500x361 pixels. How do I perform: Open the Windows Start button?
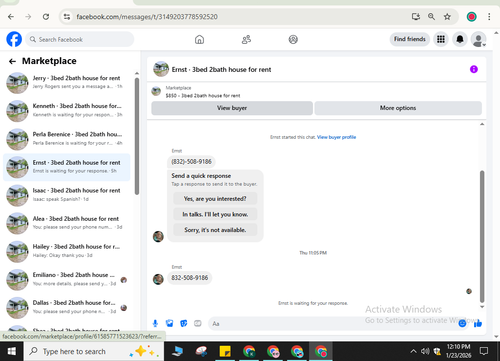point(12,351)
